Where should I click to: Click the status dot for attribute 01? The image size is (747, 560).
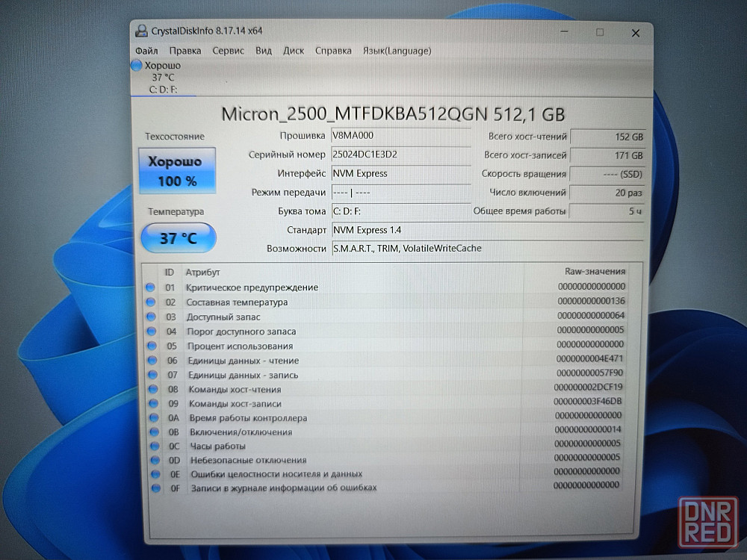click(x=150, y=287)
